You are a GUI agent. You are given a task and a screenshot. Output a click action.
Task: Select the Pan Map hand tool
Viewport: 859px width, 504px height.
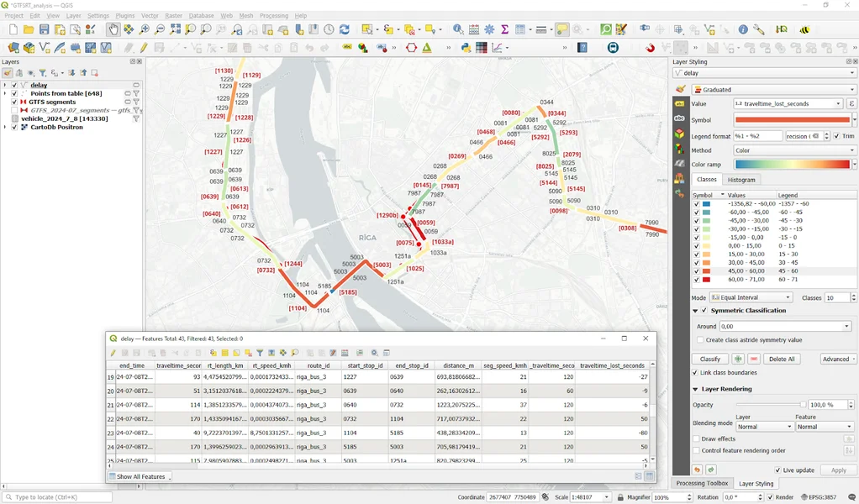[113, 29]
